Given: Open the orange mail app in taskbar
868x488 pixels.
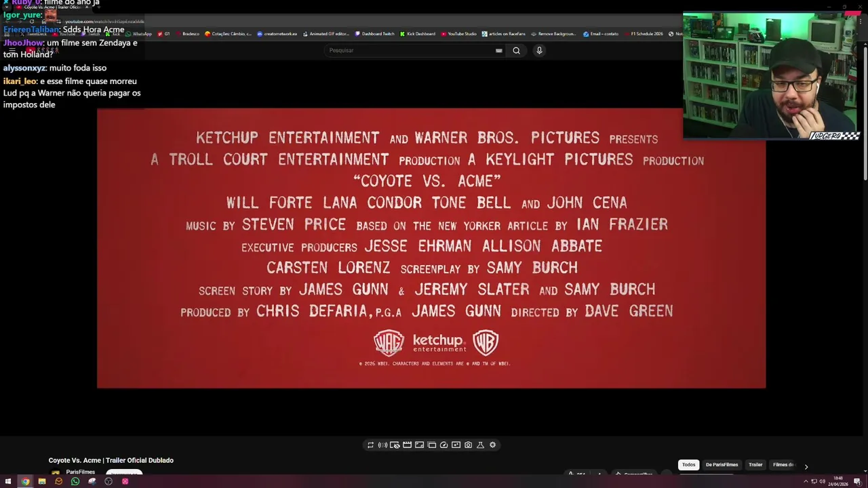Looking at the screenshot, I should 58,481.
